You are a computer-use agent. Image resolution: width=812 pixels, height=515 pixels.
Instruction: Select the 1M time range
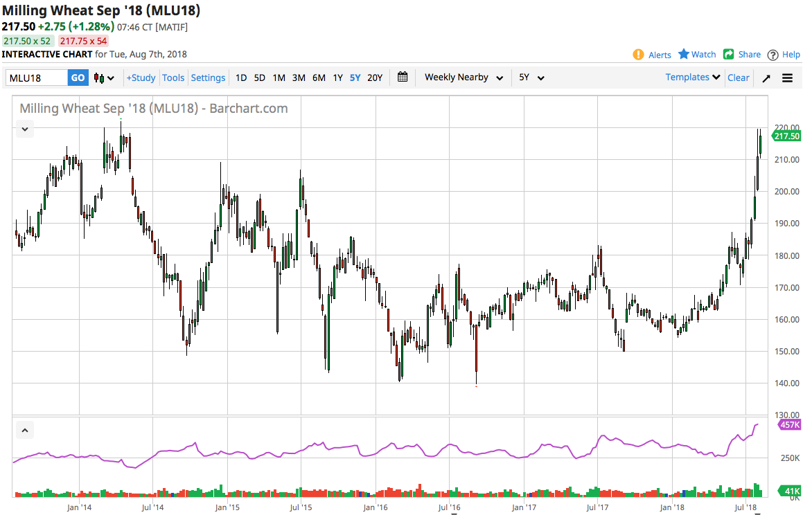(x=279, y=78)
